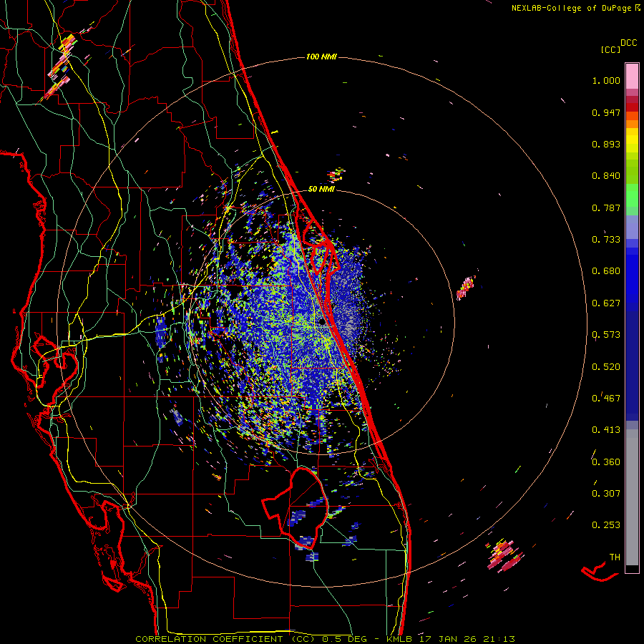The width and height of the screenshot is (644, 644).
Task: Select the 0.253 scale value
Action: 606,525
